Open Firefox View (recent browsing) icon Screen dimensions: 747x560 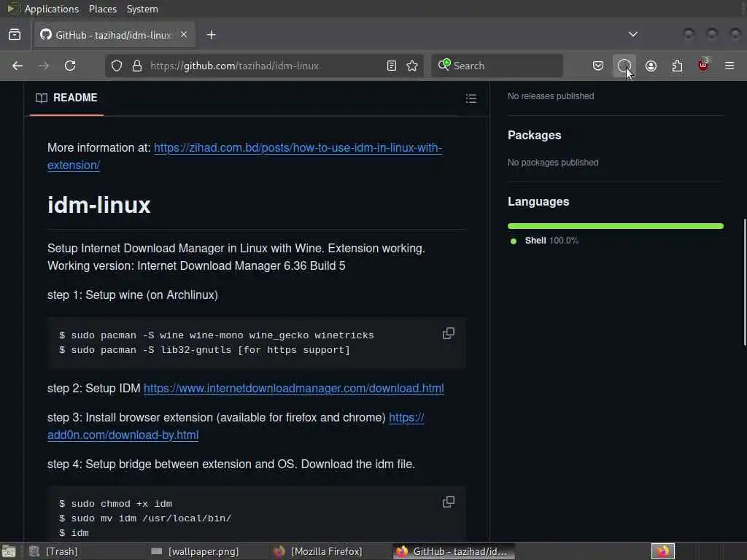tap(15, 35)
